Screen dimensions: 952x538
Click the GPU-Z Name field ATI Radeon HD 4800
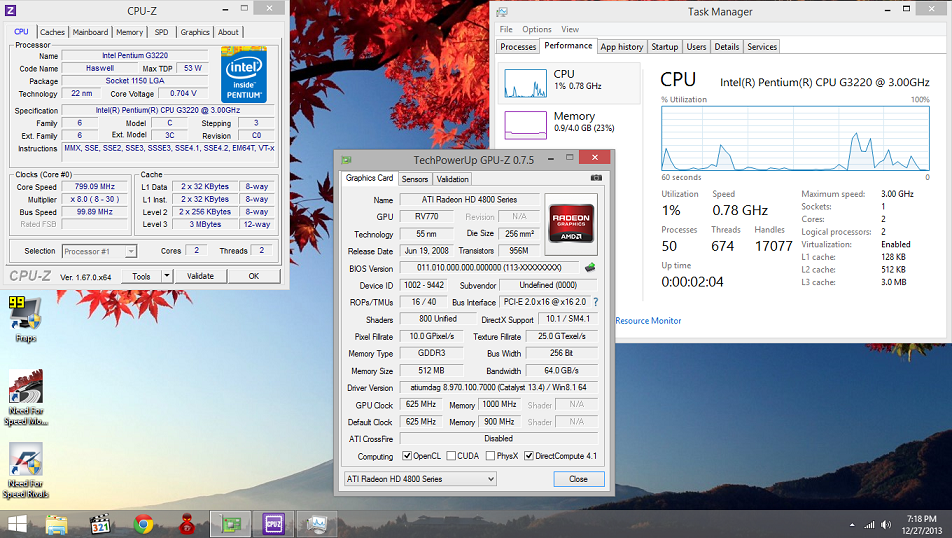pos(469,200)
